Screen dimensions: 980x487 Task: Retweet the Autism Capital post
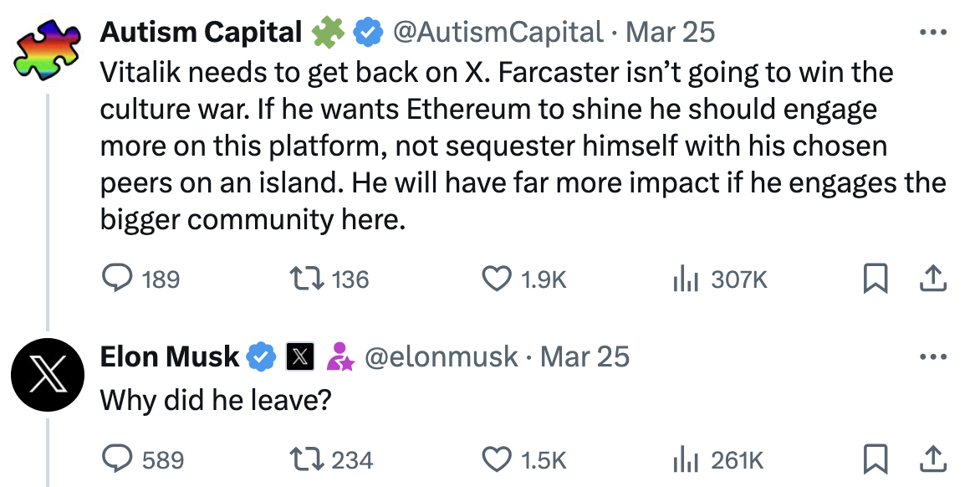(x=311, y=279)
